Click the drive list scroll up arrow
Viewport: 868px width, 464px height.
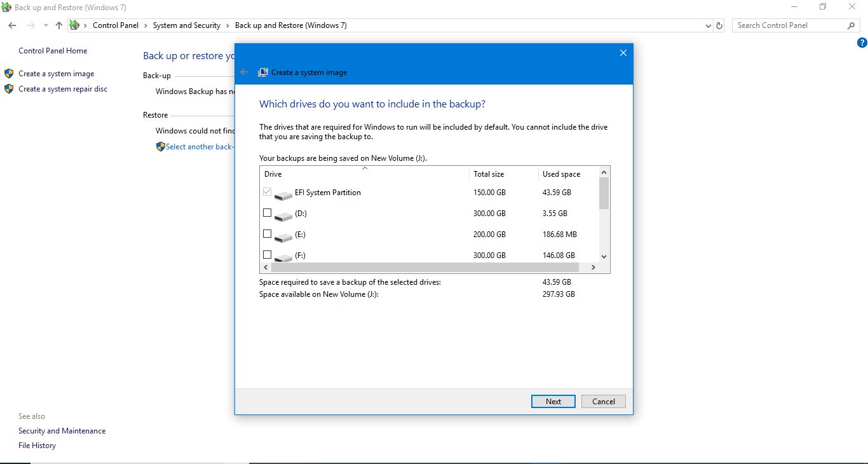[604, 172]
